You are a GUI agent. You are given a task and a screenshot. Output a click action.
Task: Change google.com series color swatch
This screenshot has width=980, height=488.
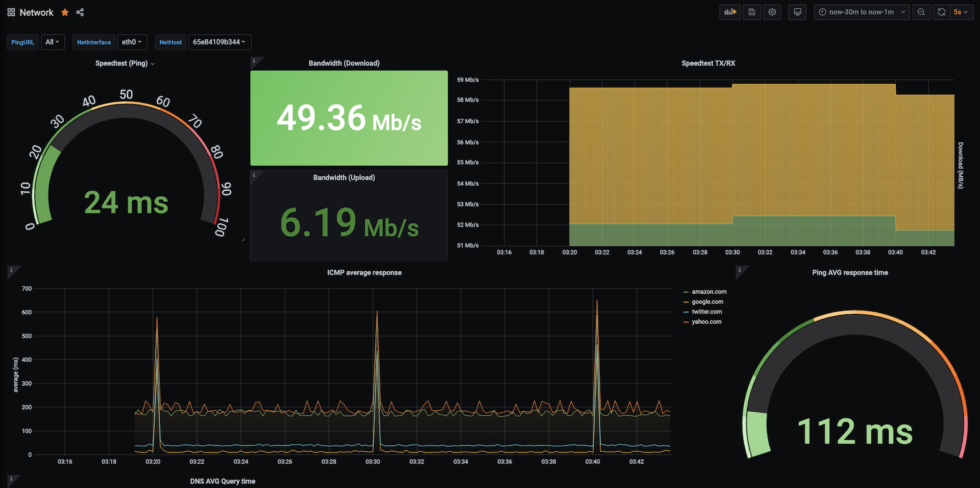686,302
